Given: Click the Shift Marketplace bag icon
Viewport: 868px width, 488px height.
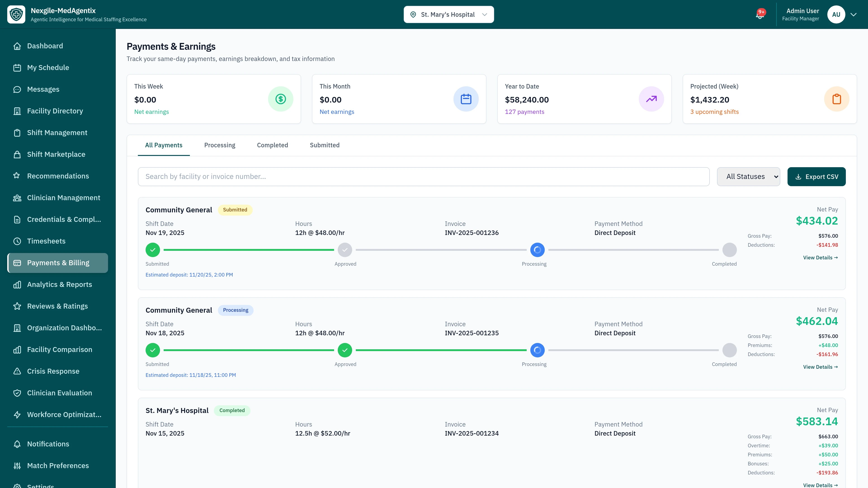Looking at the screenshot, I should [18, 154].
